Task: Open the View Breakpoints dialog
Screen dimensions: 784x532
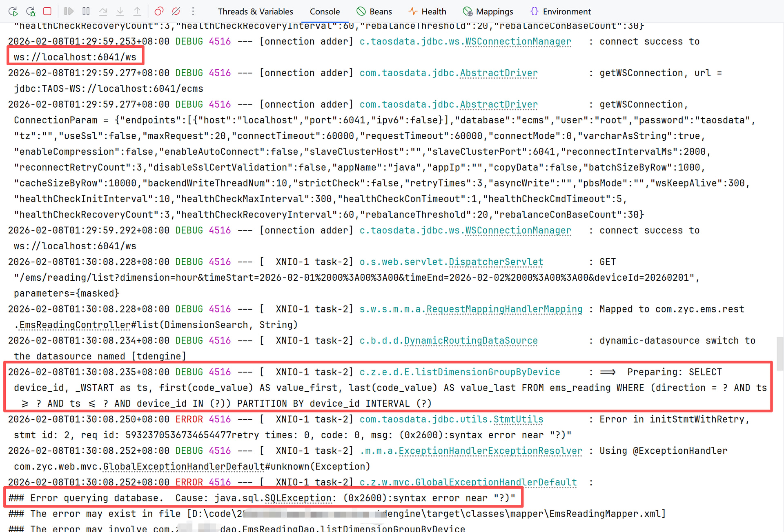Action: coord(159,11)
